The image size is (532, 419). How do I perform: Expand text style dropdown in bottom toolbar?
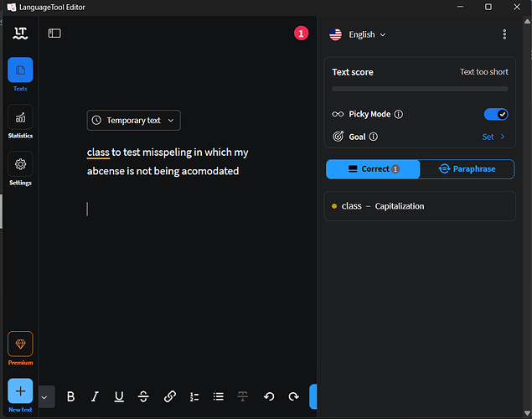[x=44, y=396]
